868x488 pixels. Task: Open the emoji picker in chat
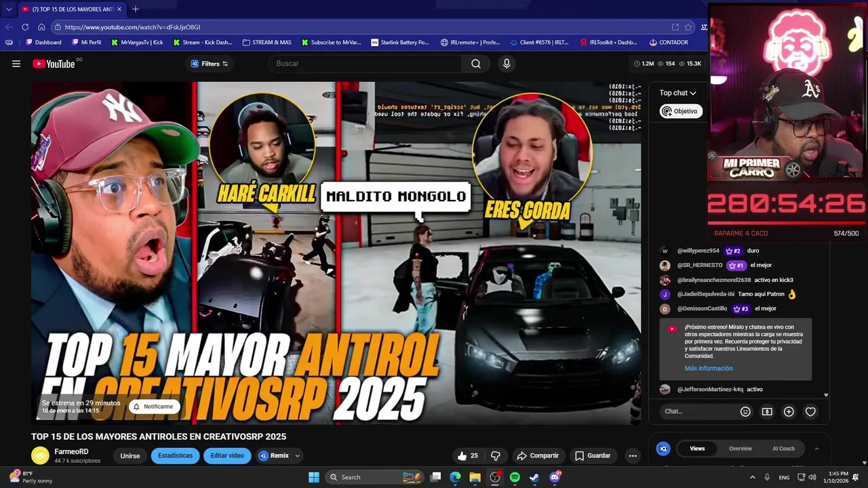745,411
